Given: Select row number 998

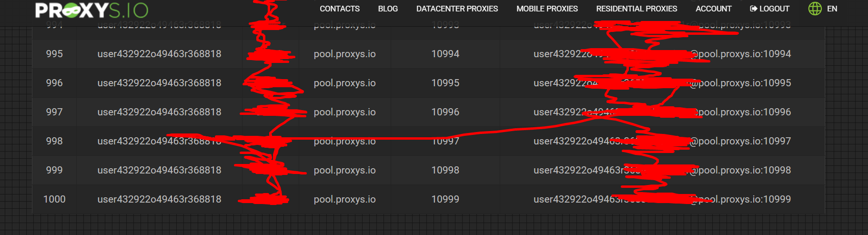Looking at the screenshot, I should (x=54, y=141).
